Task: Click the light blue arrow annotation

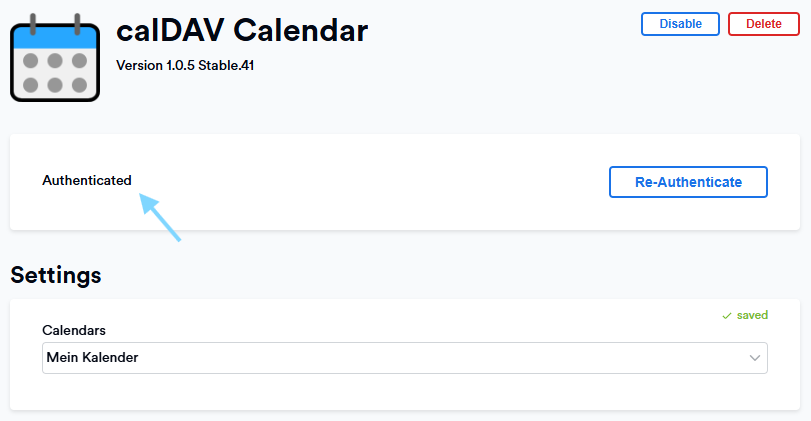Action: coord(160,217)
